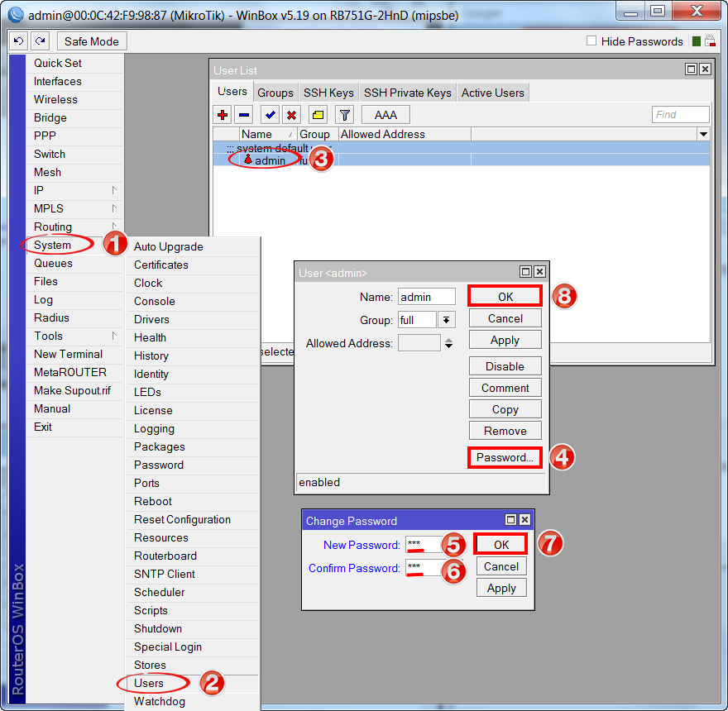728x711 pixels.
Task: Click the Name field in User admin
Action: point(426,297)
